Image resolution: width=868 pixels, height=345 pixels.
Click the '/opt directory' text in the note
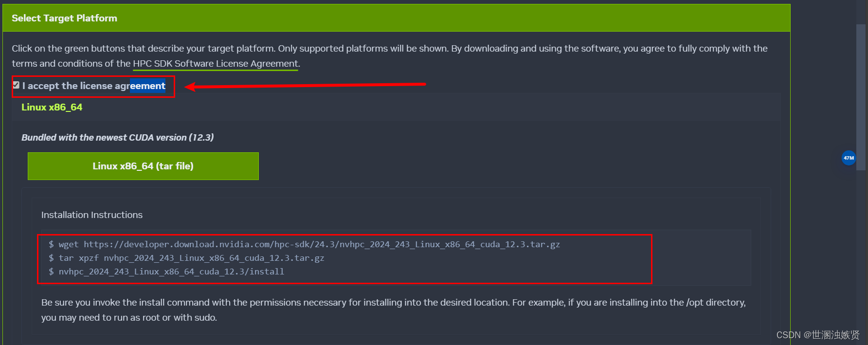point(715,303)
